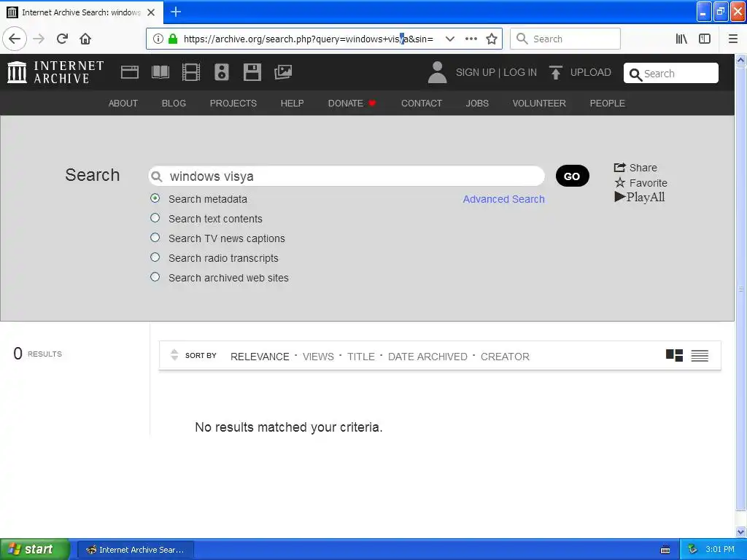Click PlayAll play arrow
The image size is (747, 560).
619,197
